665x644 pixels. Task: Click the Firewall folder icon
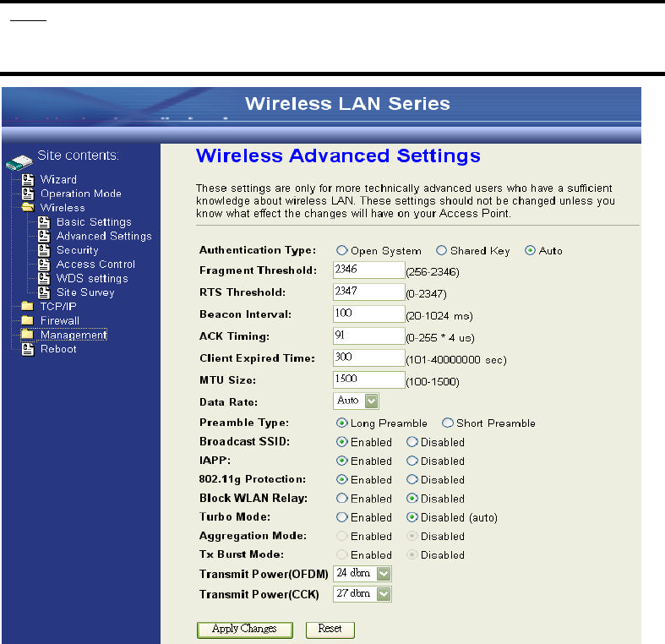pos(28,320)
